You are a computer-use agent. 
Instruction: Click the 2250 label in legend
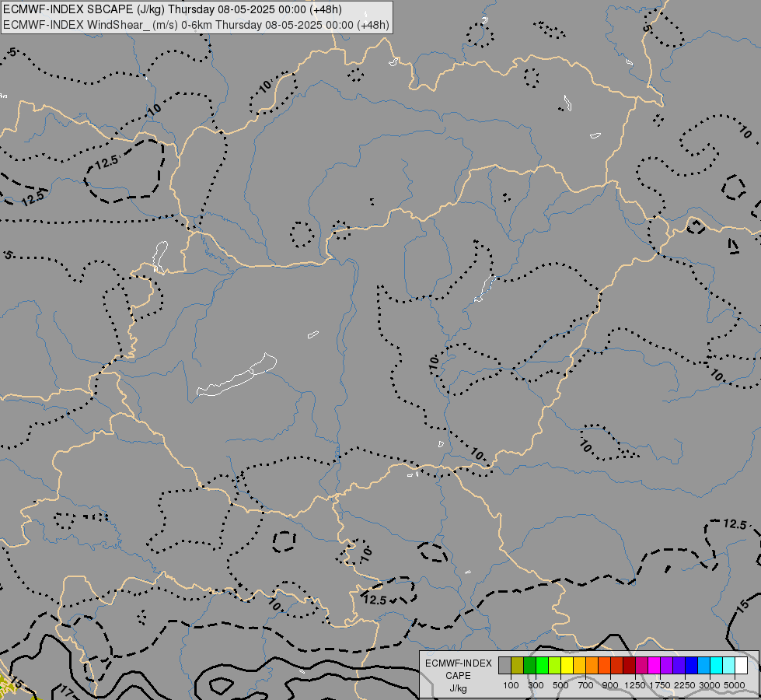point(685,685)
